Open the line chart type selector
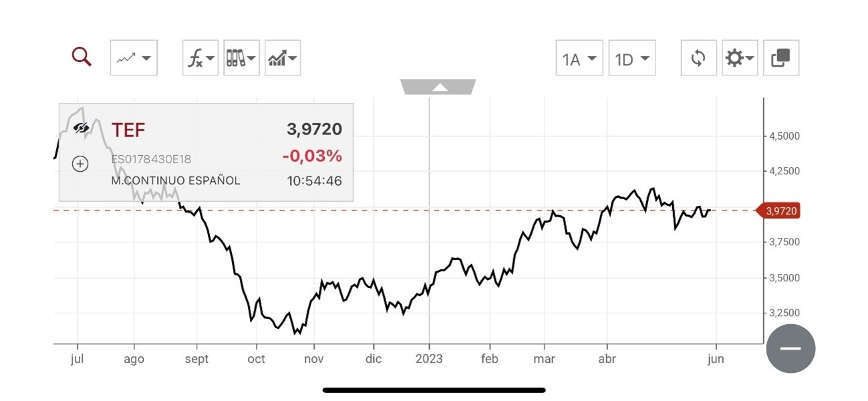Image resolution: width=868 pixels, height=401 pixels. tap(134, 58)
